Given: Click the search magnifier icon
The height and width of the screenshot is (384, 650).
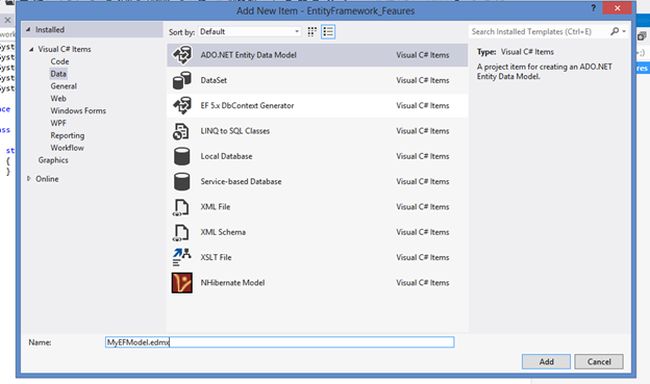Looking at the screenshot, I should coord(615,31).
